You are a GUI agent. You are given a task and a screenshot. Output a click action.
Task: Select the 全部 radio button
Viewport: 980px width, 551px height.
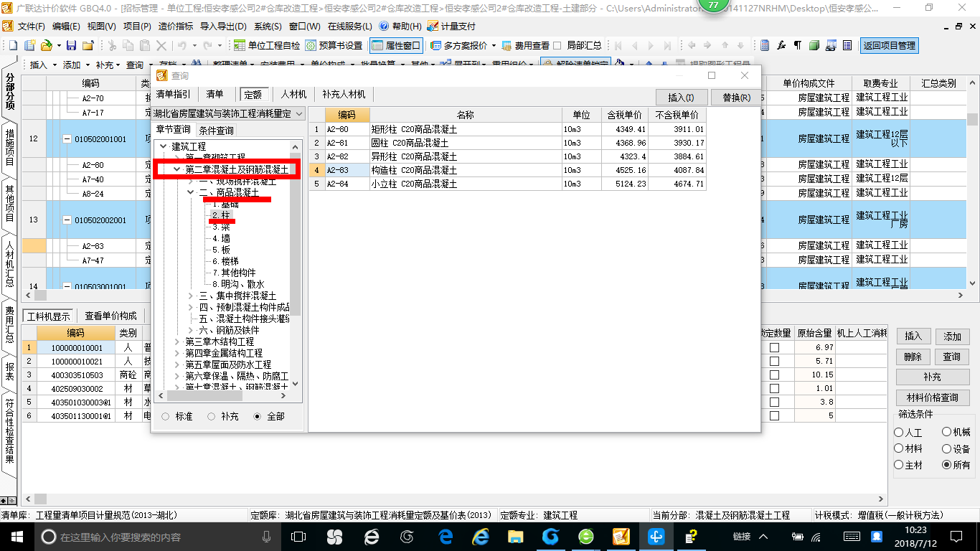[258, 416]
